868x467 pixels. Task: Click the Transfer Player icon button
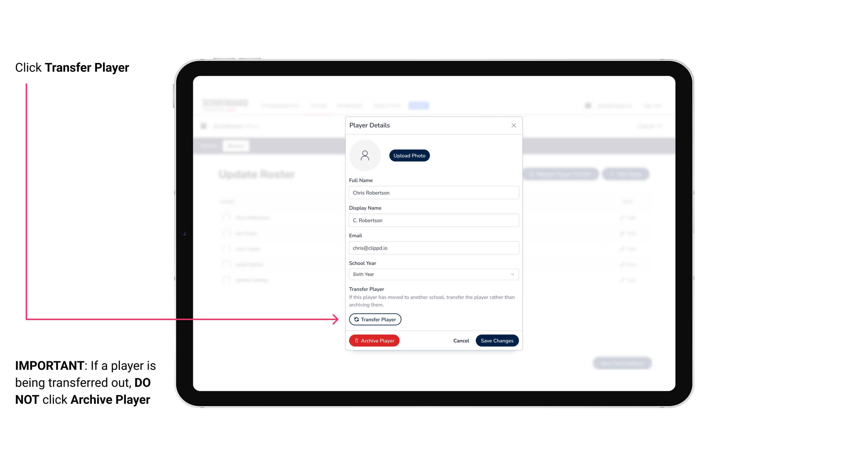[x=375, y=319]
